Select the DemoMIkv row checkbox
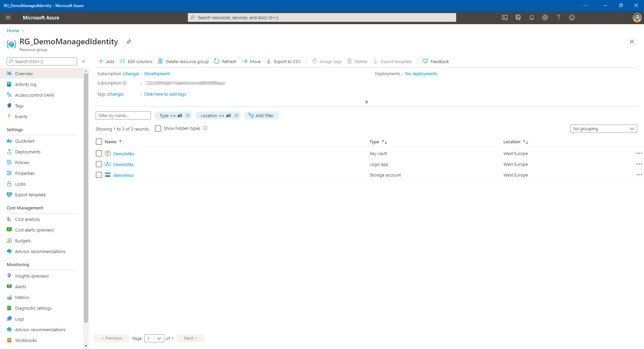 pos(99,153)
